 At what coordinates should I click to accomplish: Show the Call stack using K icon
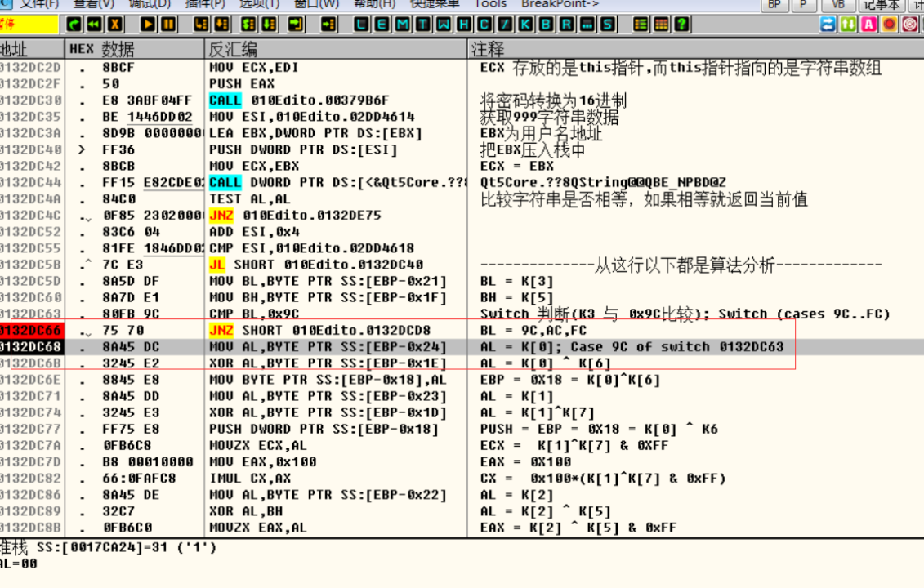click(525, 25)
